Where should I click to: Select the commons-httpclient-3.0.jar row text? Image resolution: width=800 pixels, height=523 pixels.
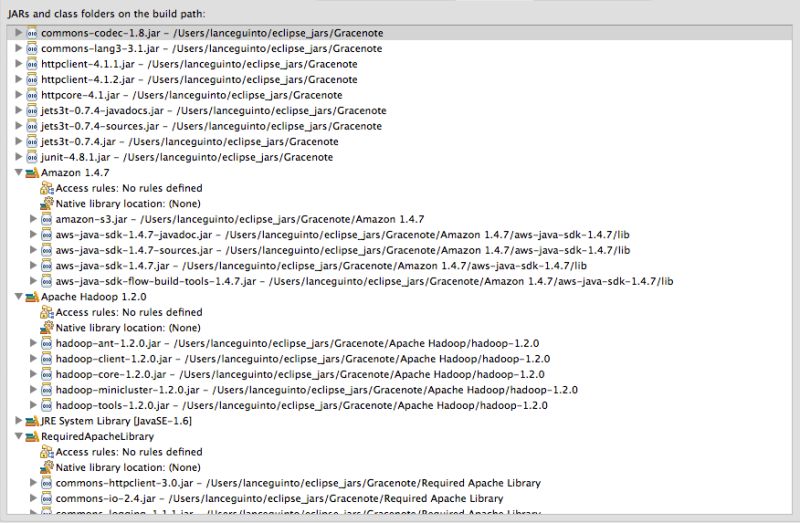click(298, 483)
